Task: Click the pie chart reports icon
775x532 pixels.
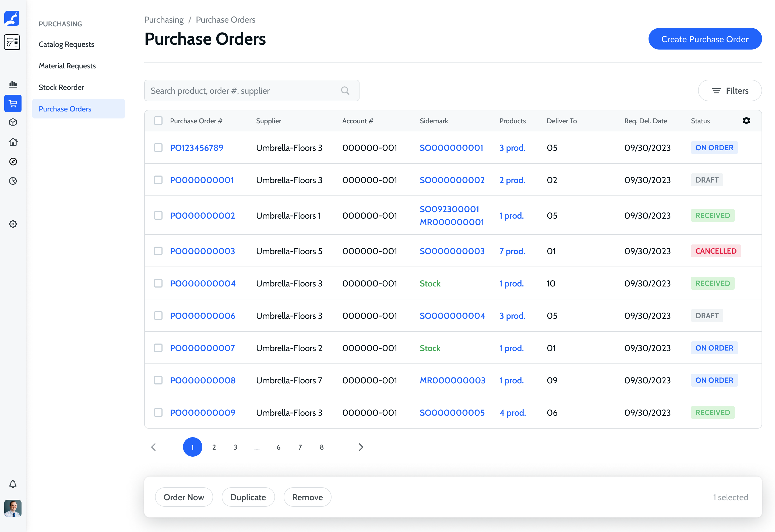Action: [13, 181]
